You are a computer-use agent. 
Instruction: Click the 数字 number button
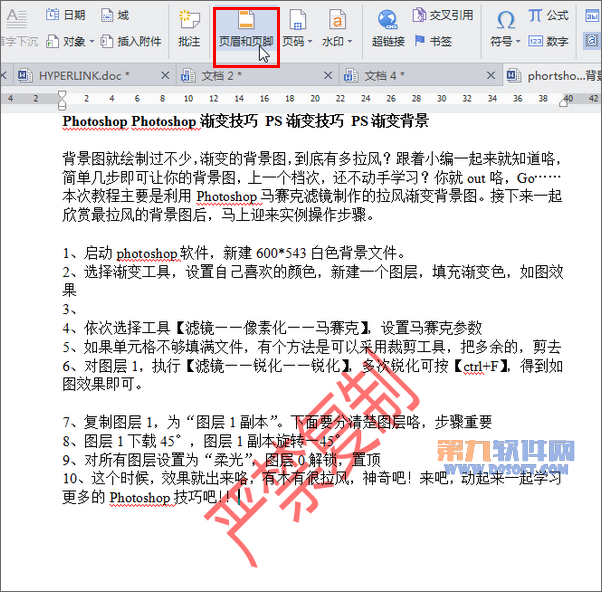[548, 41]
